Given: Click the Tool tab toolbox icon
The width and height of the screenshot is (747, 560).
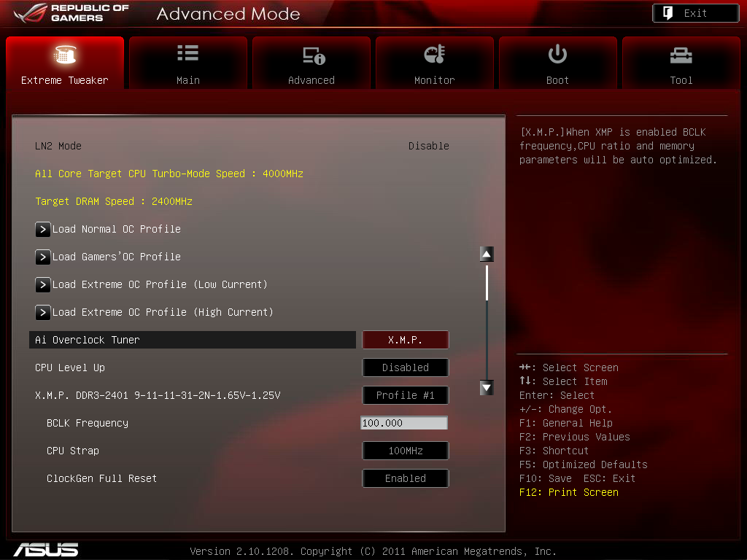Looking at the screenshot, I should click(x=681, y=55).
